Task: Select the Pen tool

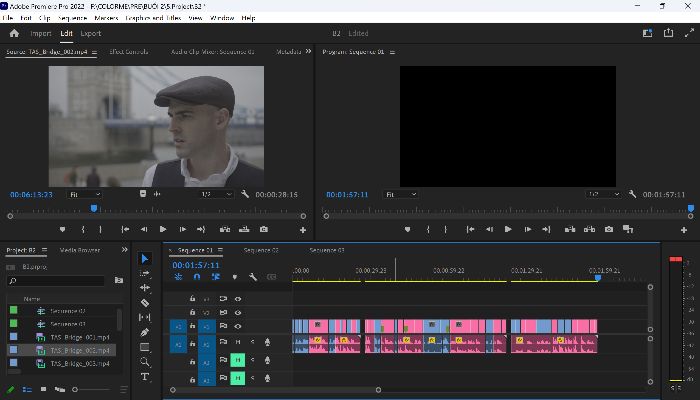Action: [x=145, y=332]
